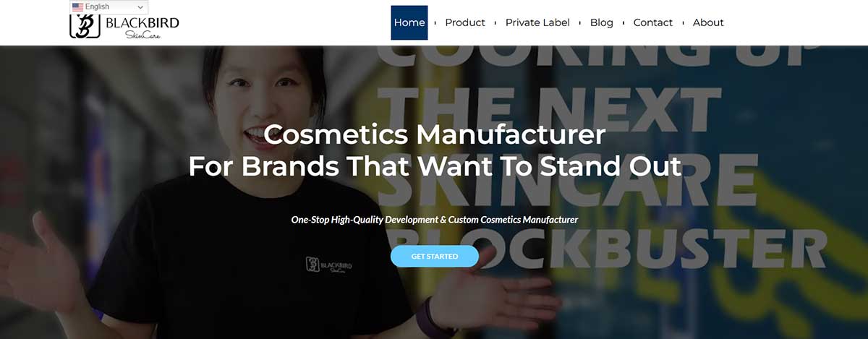
Task: Click the Blackbird logo on the black t-shirt
Action: coord(330,265)
